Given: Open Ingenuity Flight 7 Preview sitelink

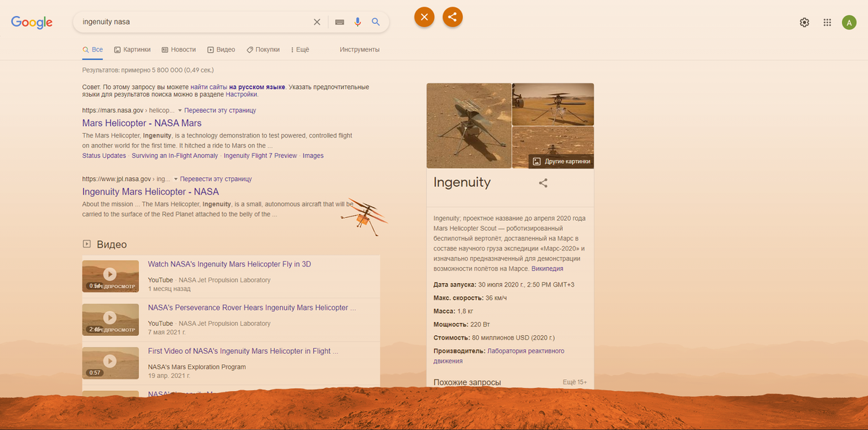Looking at the screenshot, I should (x=260, y=156).
